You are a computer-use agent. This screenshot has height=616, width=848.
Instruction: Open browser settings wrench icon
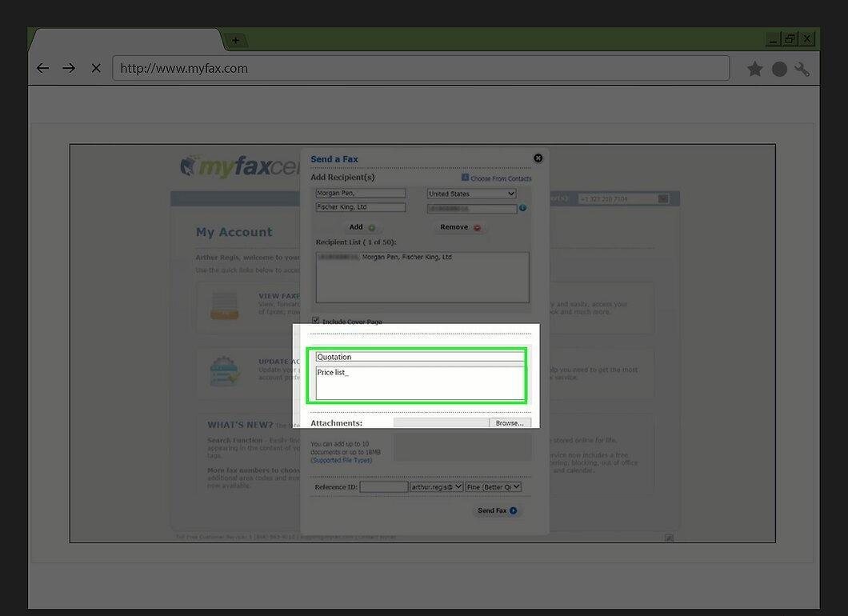(802, 69)
